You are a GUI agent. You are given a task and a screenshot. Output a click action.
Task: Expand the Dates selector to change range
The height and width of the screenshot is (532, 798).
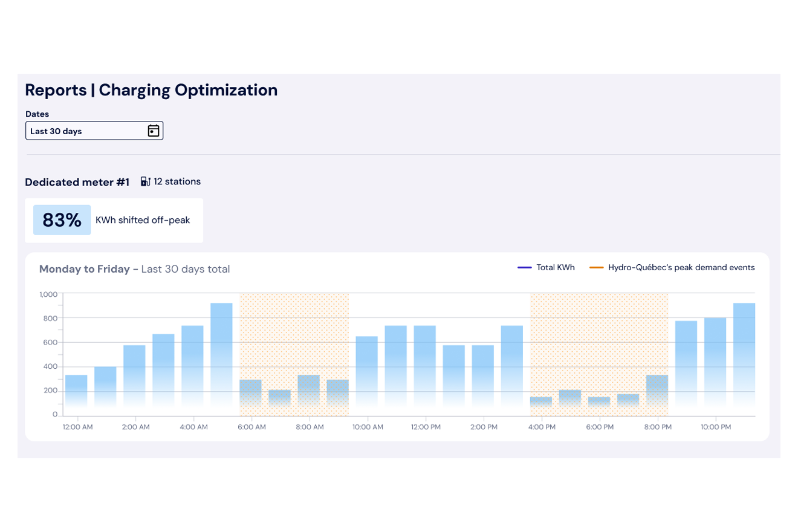pyautogui.click(x=94, y=130)
